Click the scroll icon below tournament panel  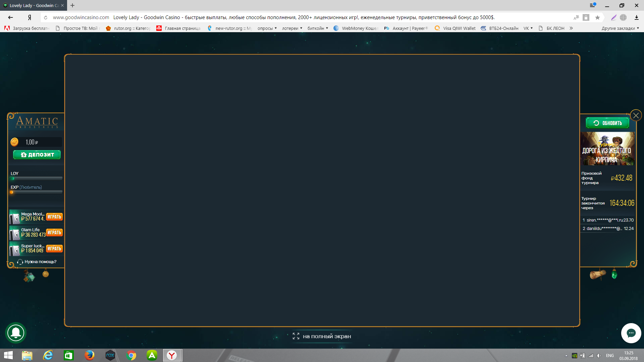click(597, 275)
